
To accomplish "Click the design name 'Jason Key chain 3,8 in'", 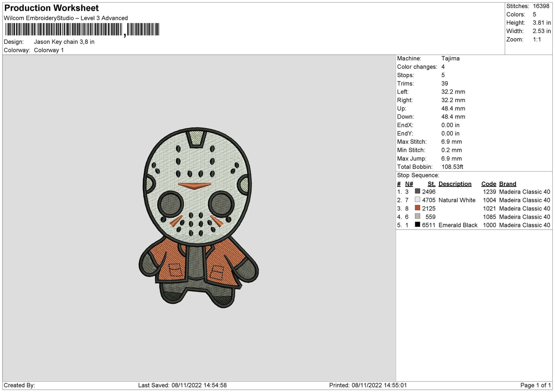I will [x=64, y=42].
